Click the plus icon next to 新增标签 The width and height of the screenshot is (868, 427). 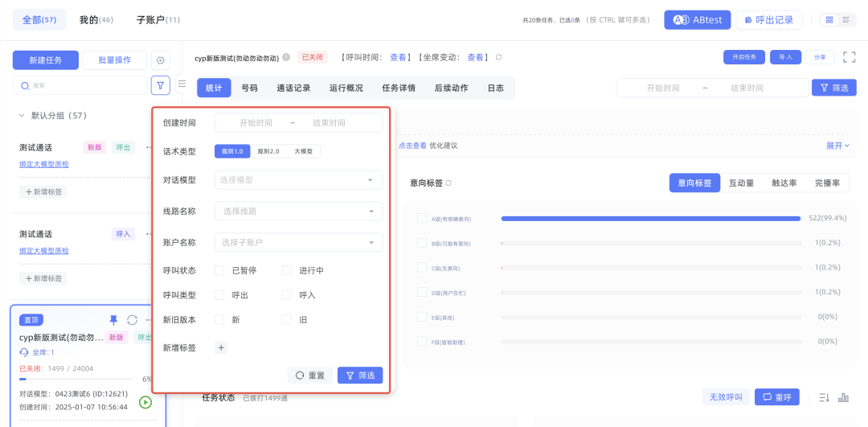coord(222,347)
